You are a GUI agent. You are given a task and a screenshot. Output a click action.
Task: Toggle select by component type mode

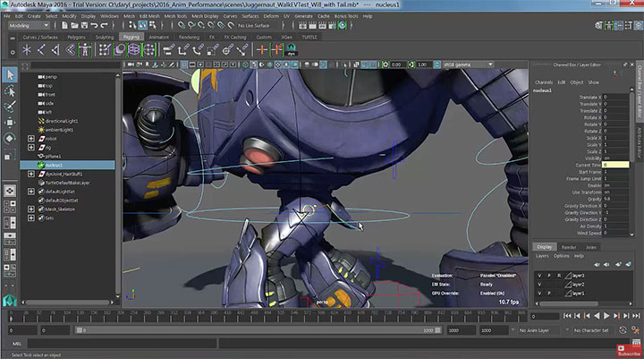[x=152, y=25]
